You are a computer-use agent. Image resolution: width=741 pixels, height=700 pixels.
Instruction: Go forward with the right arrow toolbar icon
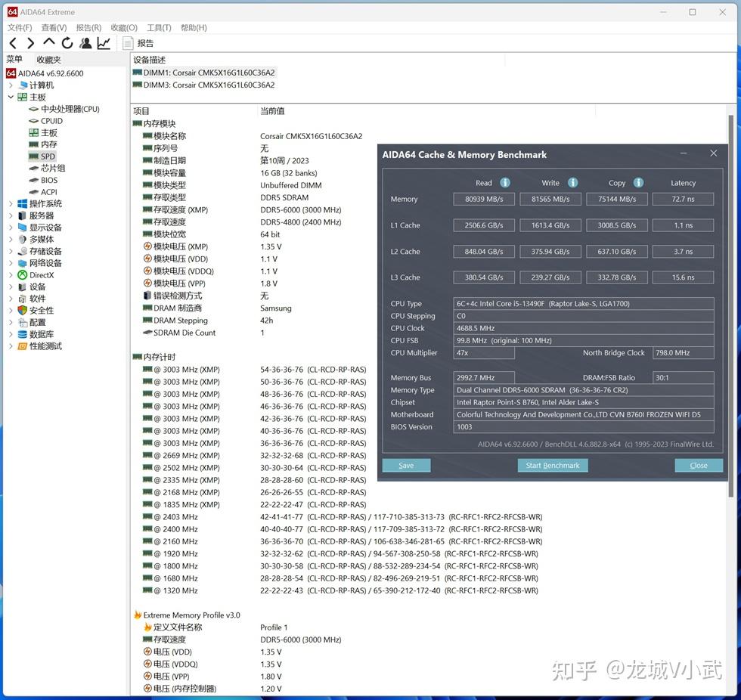point(31,43)
